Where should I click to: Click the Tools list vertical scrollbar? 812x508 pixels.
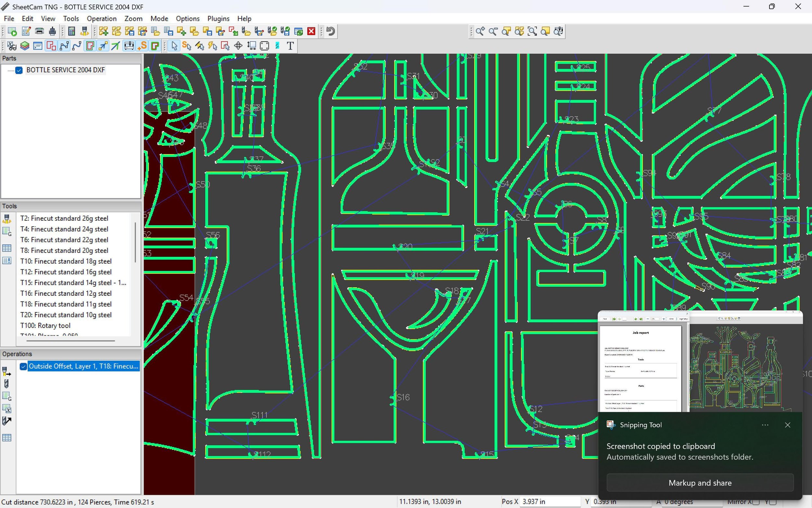point(135,242)
